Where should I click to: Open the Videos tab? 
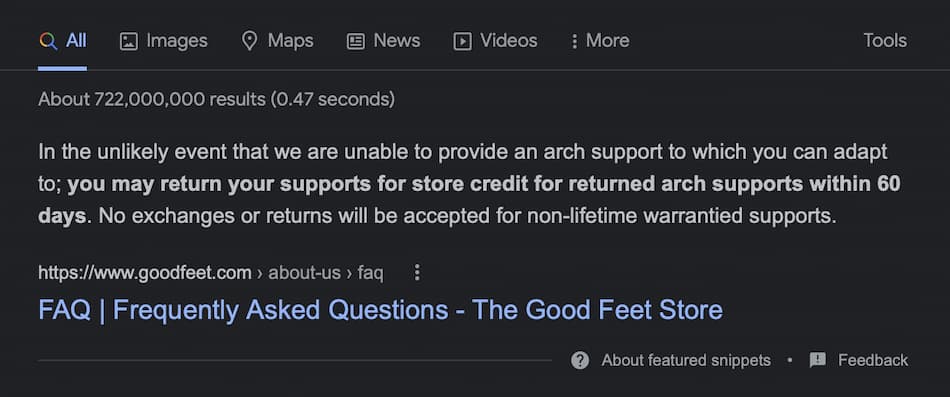pos(496,41)
